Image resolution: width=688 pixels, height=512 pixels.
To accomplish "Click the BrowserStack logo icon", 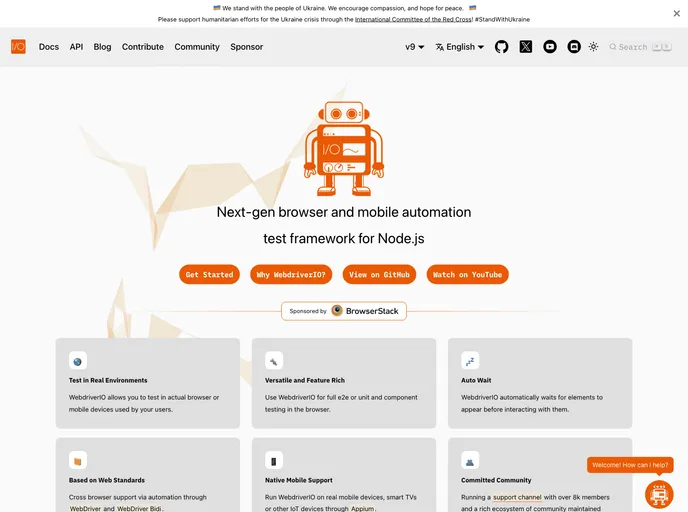I will pos(337,311).
